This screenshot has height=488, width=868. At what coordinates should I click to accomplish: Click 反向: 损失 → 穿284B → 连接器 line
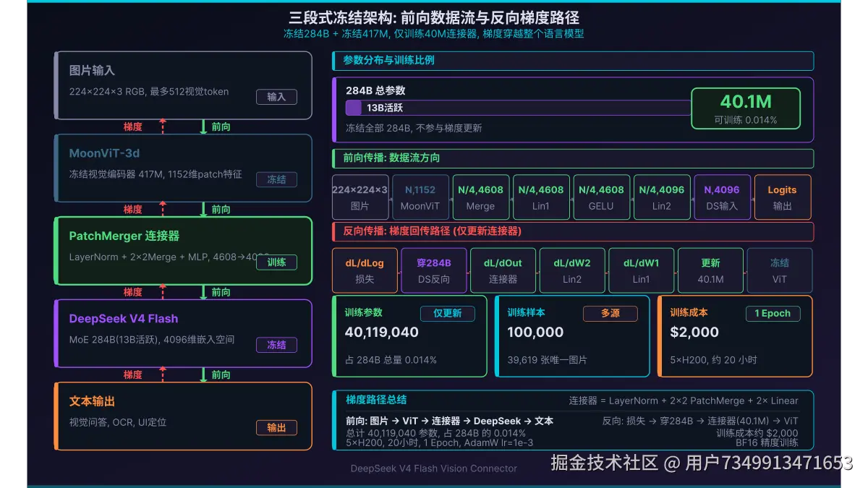(x=700, y=421)
